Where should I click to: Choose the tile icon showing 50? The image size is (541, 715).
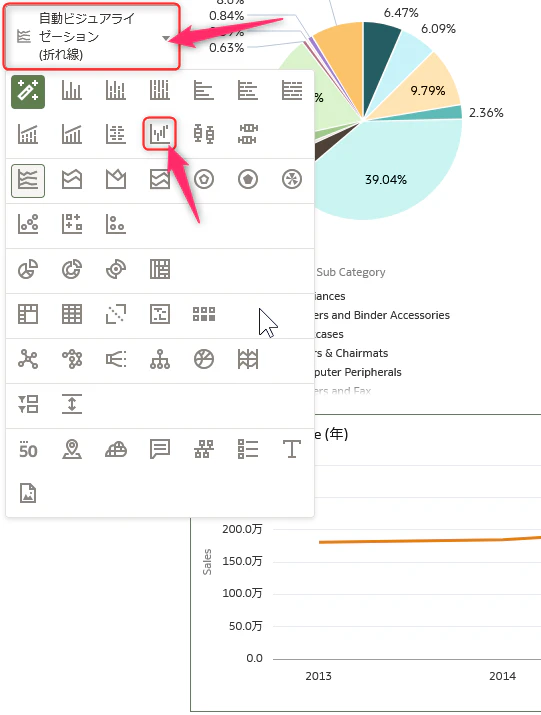(28, 450)
